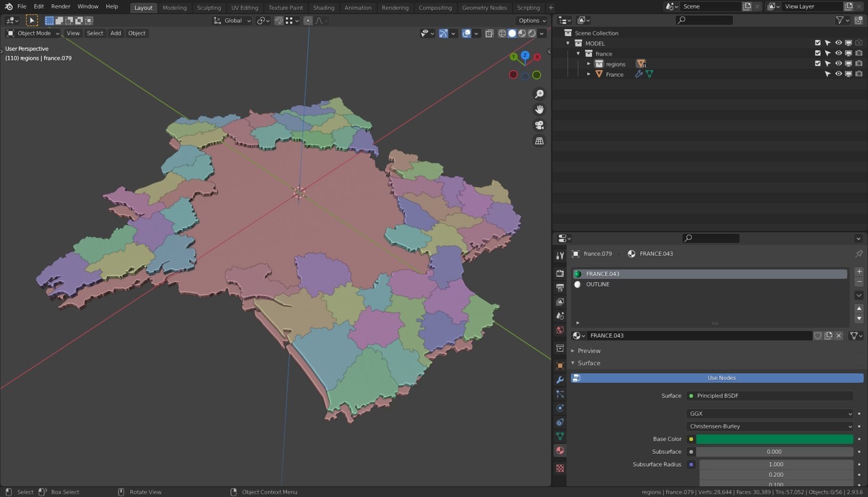The image size is (868, 497).
Task: Click Principled BSDF surface shader button
Action: pyautogui.click(x=770, y=396)
